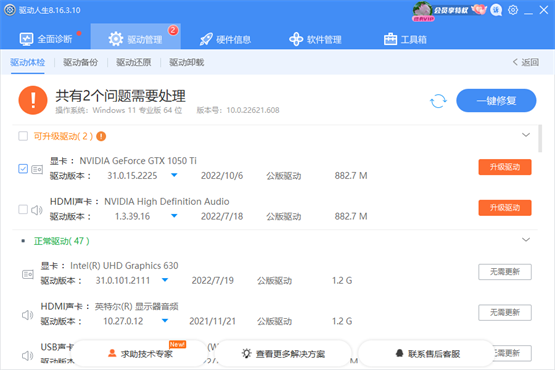The width and height of the screenshot is (555, 370).
Task: Click the Intel UHD Graphics 630 card icon
Action: tap(28, 274)
